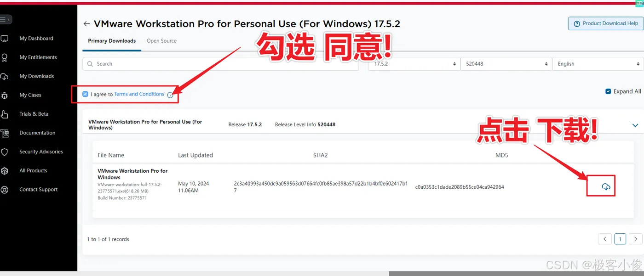This screenshot has height=276, width=644.
Task: Select the Primary Downloads tab
Action: pyautogui.click(x=112, y=41)
